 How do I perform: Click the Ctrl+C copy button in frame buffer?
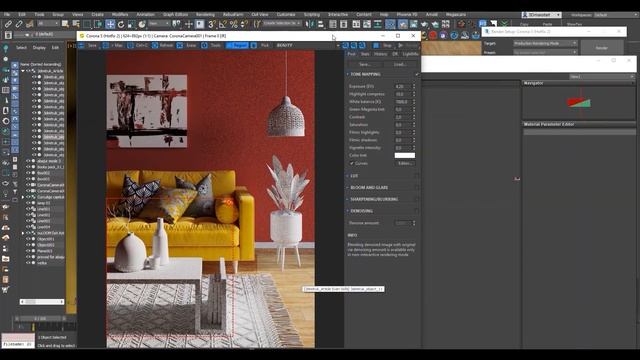coord(138,45)
